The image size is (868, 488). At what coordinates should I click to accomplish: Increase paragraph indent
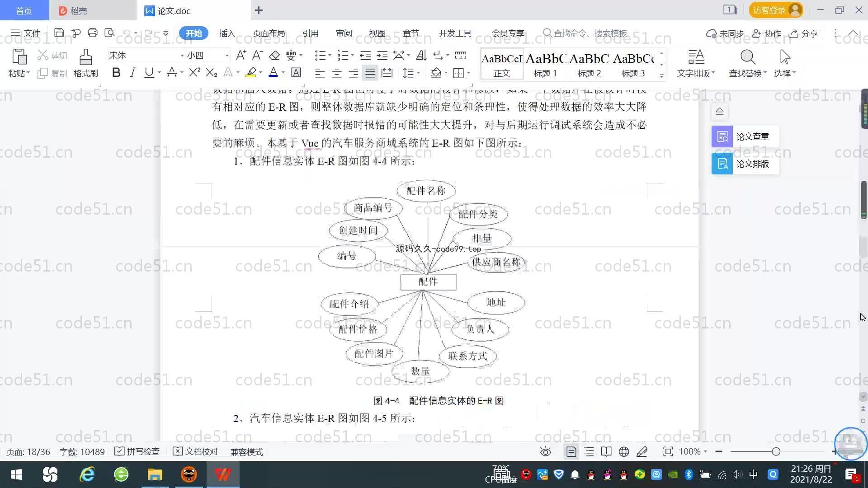click(x=382, y=56)
